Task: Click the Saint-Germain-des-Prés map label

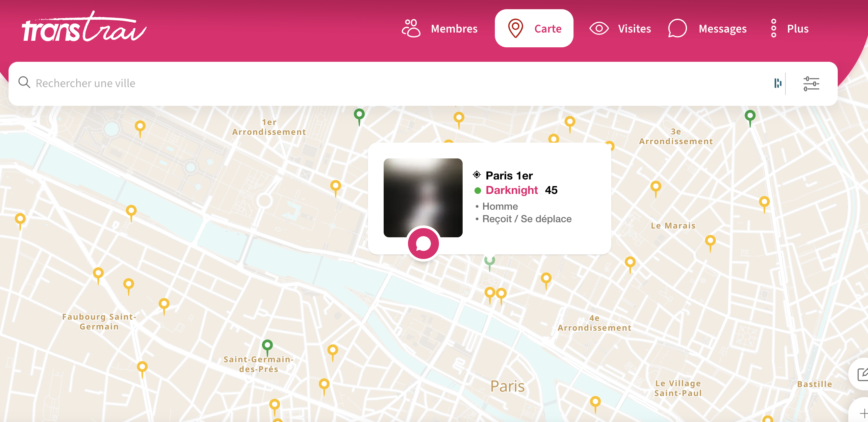Action: (258, 364)
